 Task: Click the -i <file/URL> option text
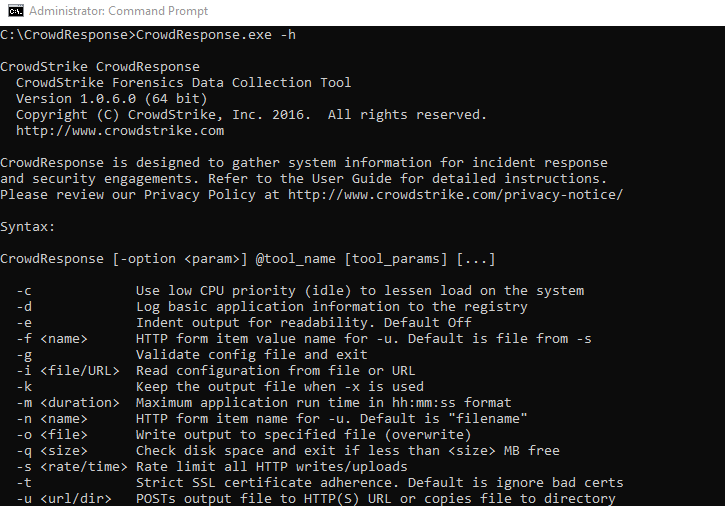pyautogui.click(x=68, y=371)
